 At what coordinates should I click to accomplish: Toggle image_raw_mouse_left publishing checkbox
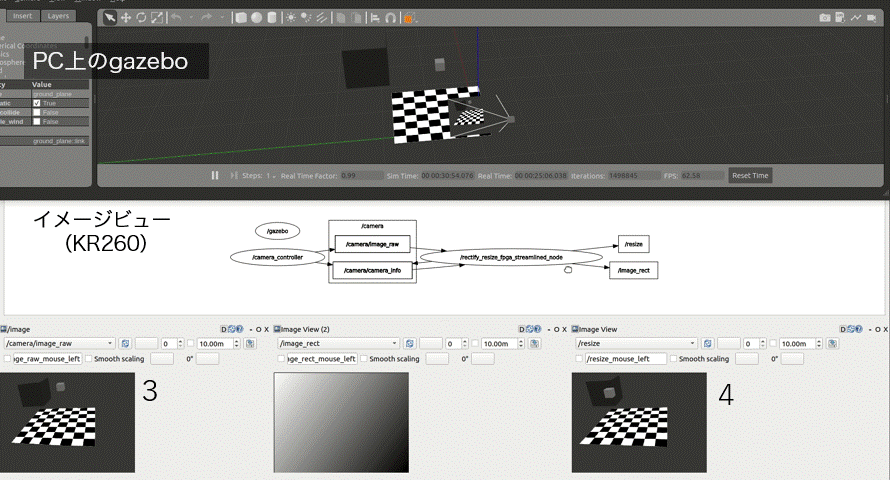pos(7,359)
